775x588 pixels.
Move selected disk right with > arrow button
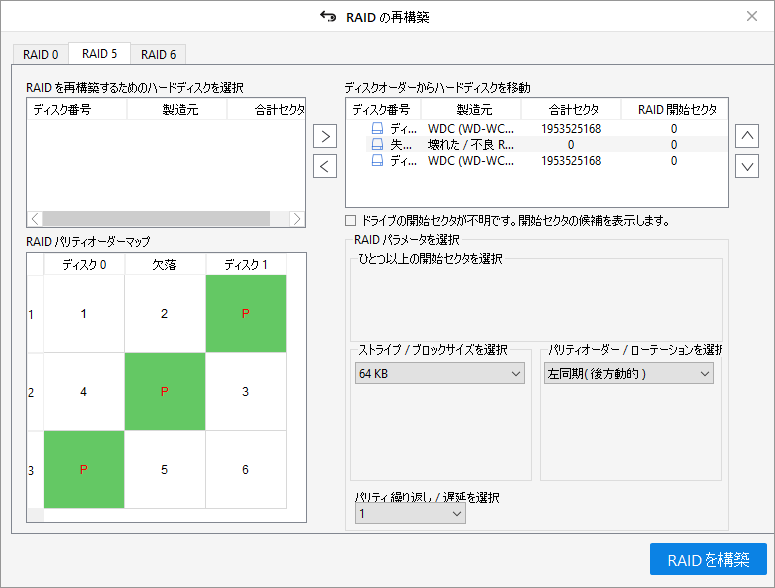pyautogui.click(x=325, y=136)
